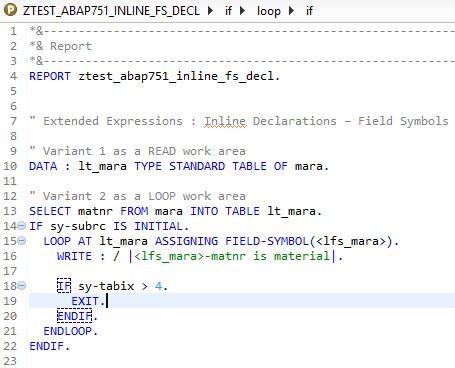Click the program icon beside ZTEST_ABAP751_INLINE_FS_DECL
Viewport: 455px width, 368px height.
[10, 10]
